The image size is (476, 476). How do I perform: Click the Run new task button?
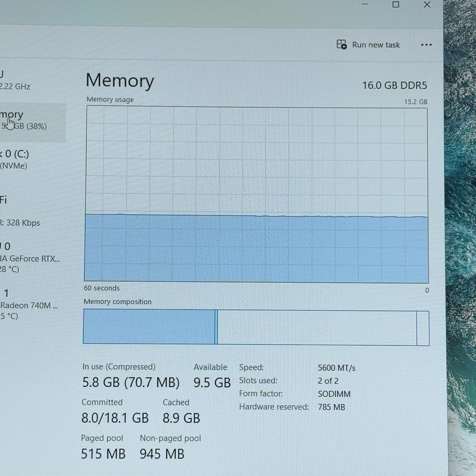point(368,45)
